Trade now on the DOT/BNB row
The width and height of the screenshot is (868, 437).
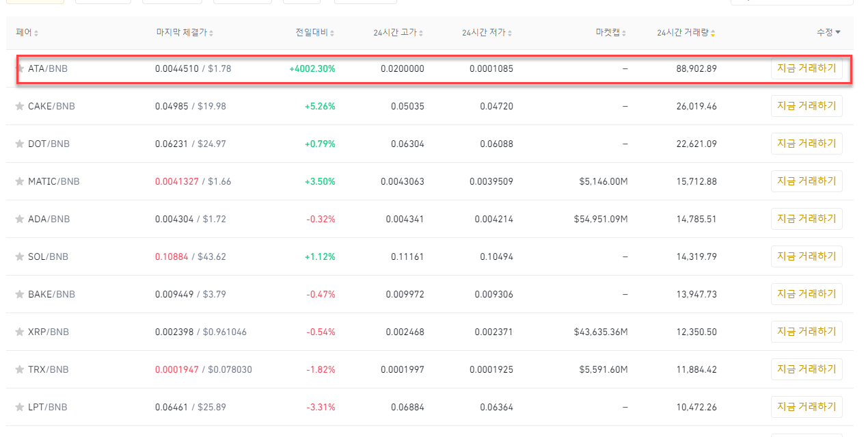click(806, 144)
